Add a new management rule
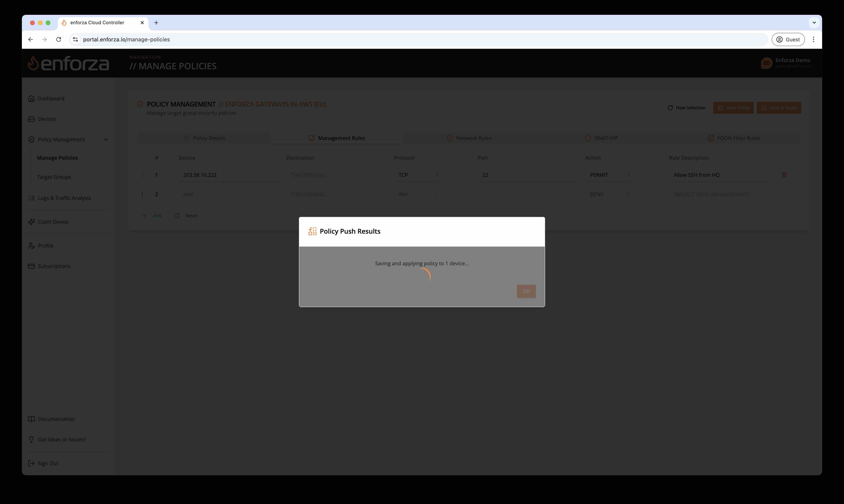 [x=152, y=216]
